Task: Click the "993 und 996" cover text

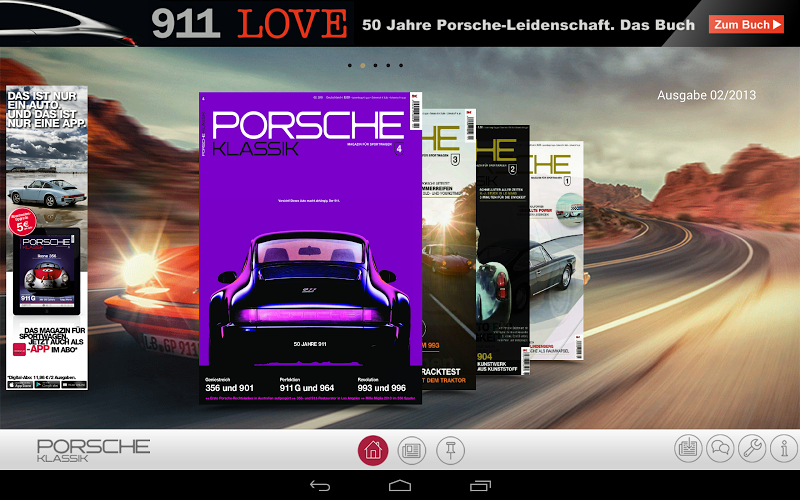Action: tap(382, 388)
